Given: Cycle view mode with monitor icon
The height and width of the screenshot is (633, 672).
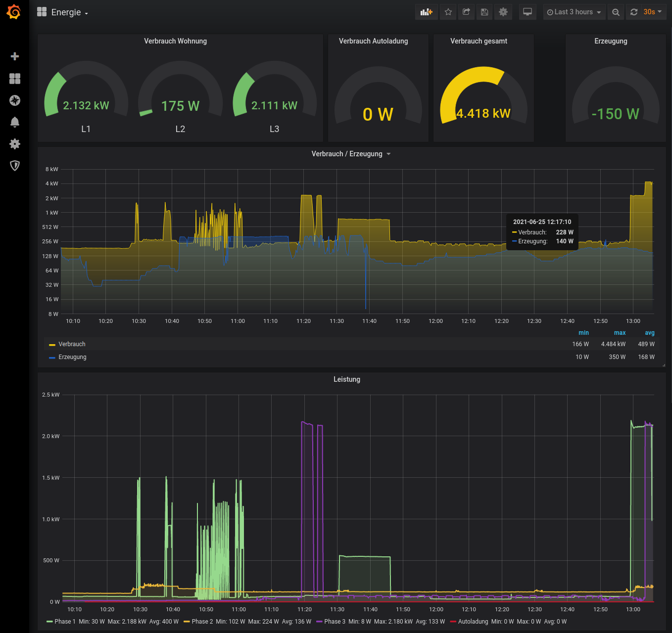Looking at the screenshot, I should click(528, 12).
